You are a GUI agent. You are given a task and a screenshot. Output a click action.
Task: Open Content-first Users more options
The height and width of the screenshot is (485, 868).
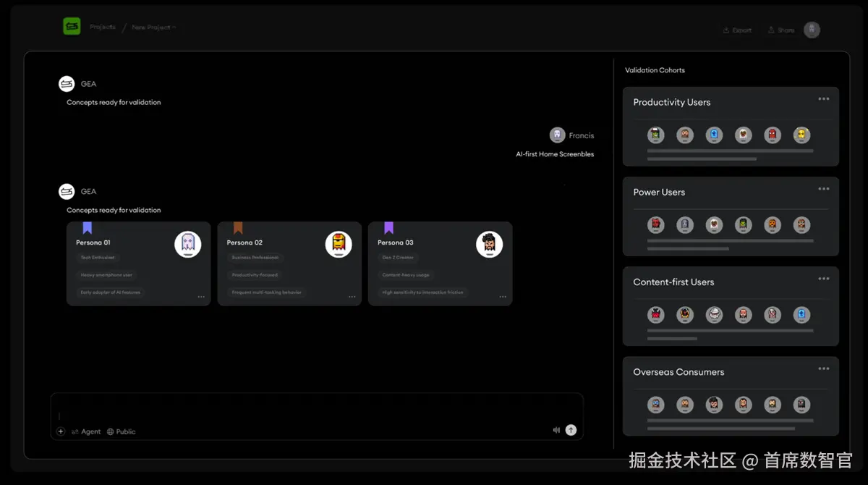(824, 279)
